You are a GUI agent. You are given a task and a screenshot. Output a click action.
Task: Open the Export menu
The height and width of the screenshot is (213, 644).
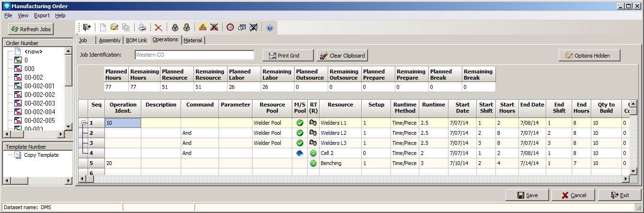coord(42,15)
